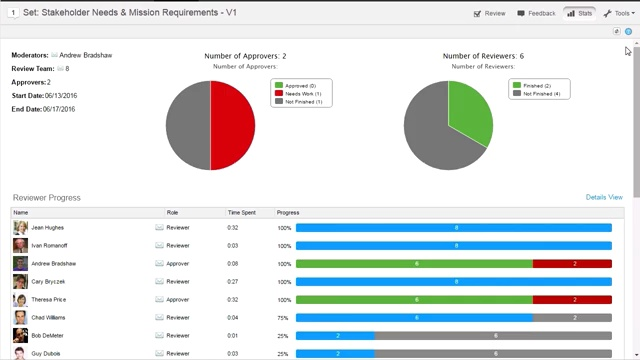Email Chad Williams using envelope icon
Screen dimensions: 640x360
[x=159, y=317]
